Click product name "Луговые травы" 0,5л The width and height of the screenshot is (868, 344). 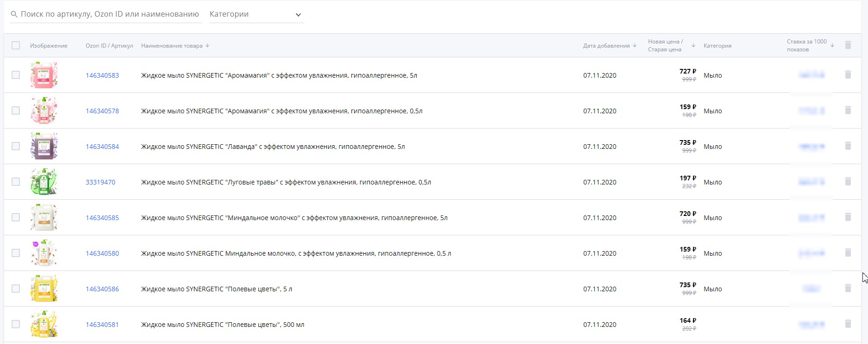[x=286, y=182]
